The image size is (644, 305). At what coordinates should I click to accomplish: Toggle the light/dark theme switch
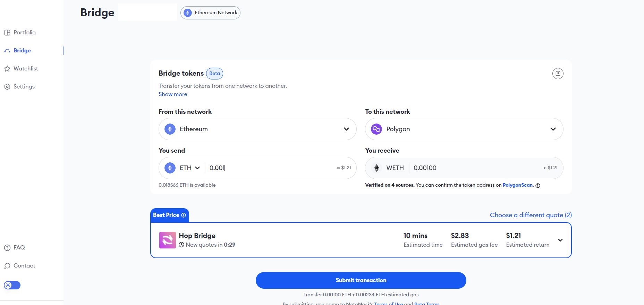[x=12, y=285]
